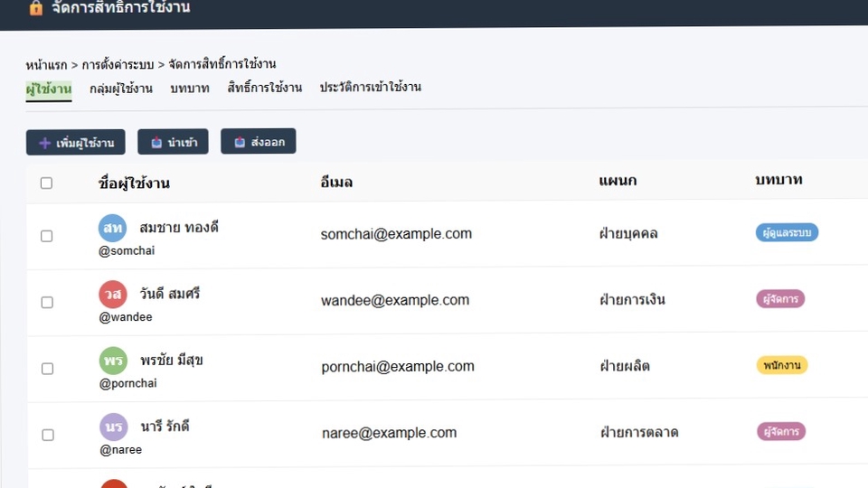Open the ประวัติการเข้าใช้งาน tab
Viewport: 868px width, 488px height.
coord(371,87)
